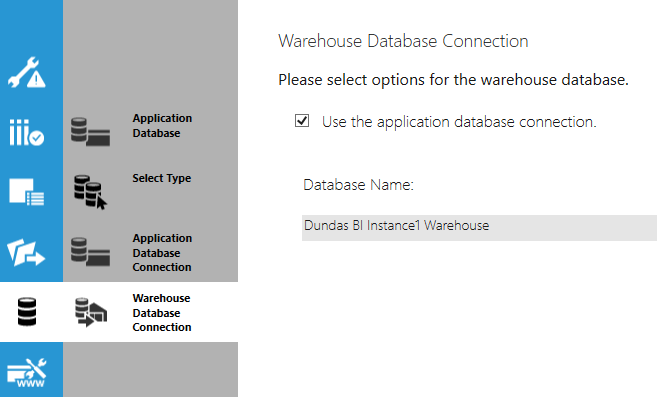Select the black database cylinder icon

[x=27, y=312]
